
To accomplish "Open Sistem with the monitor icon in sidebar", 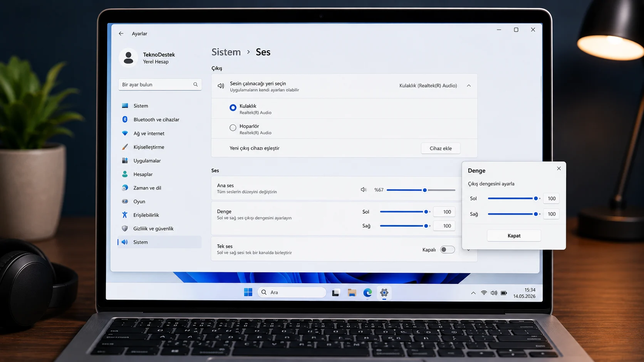I will click(x=125, y=106).
